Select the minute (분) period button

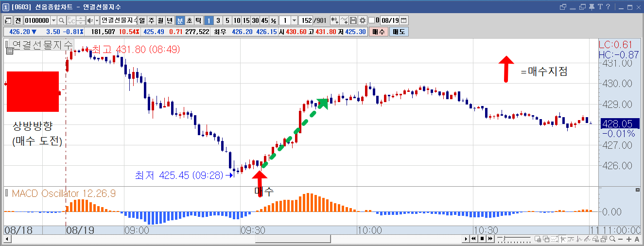pos(180,20)
